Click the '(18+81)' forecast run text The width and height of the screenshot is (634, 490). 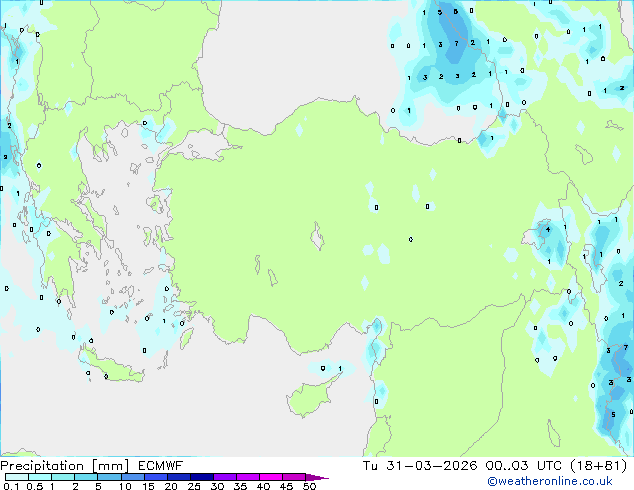[x=599, y=466]
